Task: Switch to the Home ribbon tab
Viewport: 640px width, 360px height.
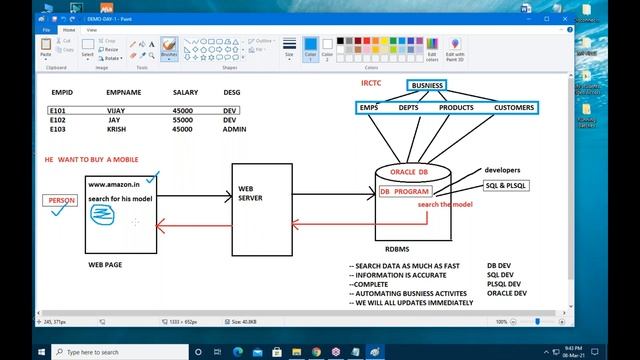Action: point(69,30)
